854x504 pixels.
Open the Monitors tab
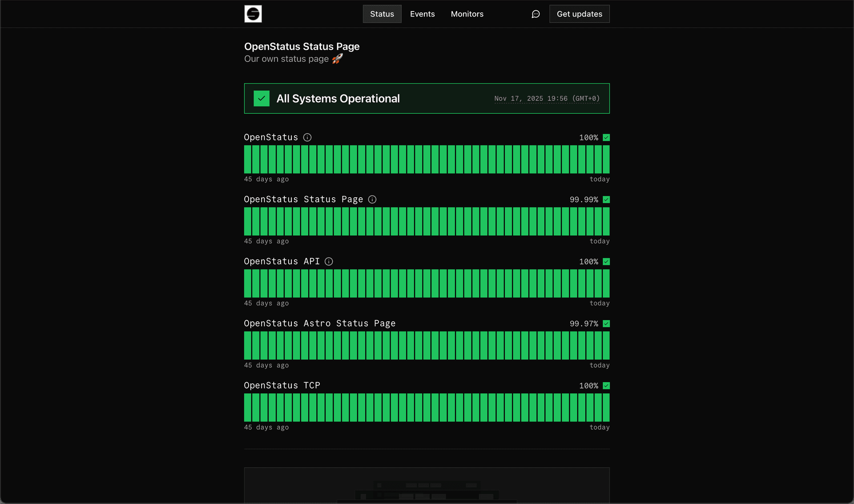click(467, 14)
